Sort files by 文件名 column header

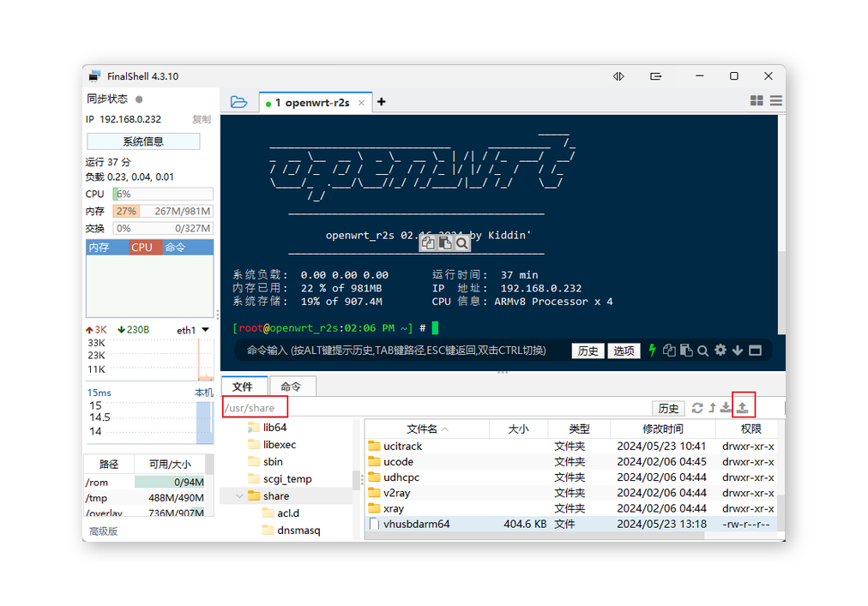[x=427, y=429]
